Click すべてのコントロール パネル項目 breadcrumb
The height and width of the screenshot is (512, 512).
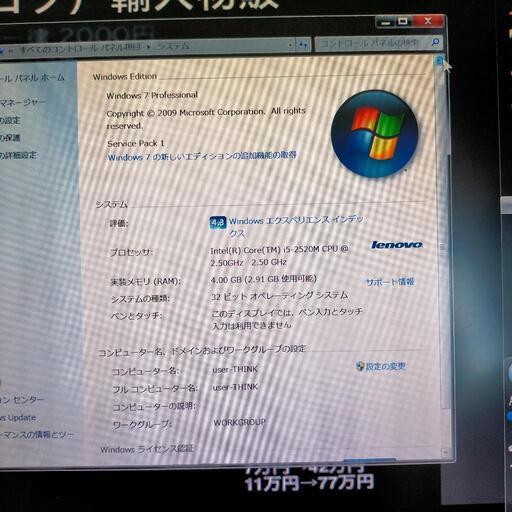pos(81,49)
